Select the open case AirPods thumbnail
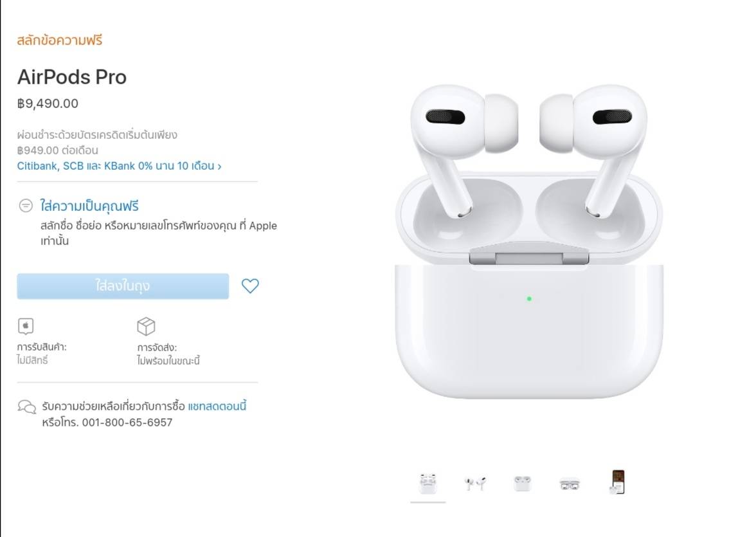The width and height of the screenshot is (756, 537). pyautogui.click(x=428, y=484)
